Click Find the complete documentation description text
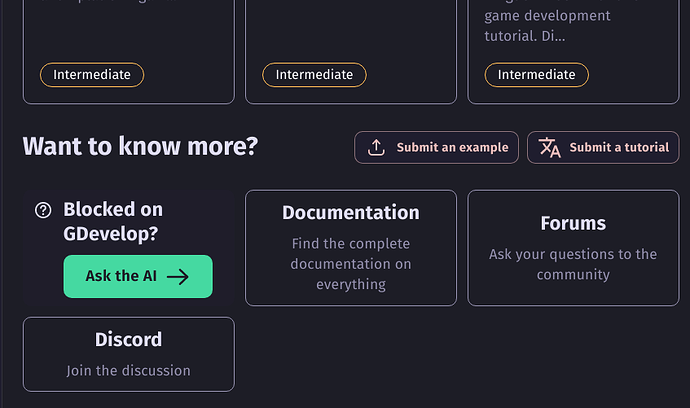The width and height of the screenshot is (690, 408). click(x=350, y=264)
